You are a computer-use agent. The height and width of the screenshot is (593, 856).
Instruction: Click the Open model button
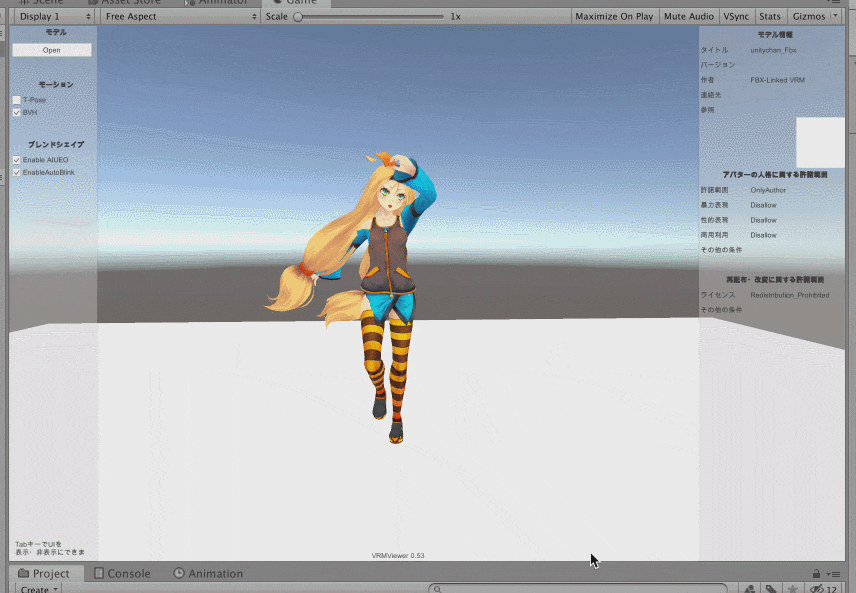52,50
